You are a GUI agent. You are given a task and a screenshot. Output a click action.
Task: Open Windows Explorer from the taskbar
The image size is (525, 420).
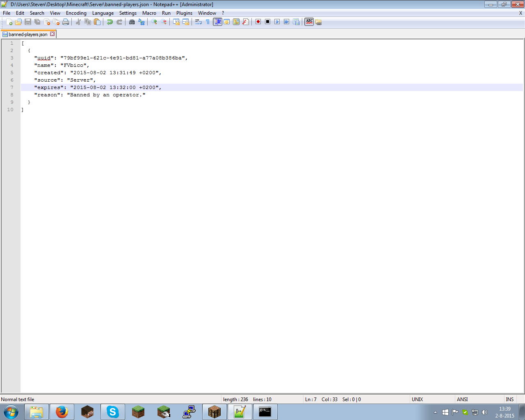(37, 412)
